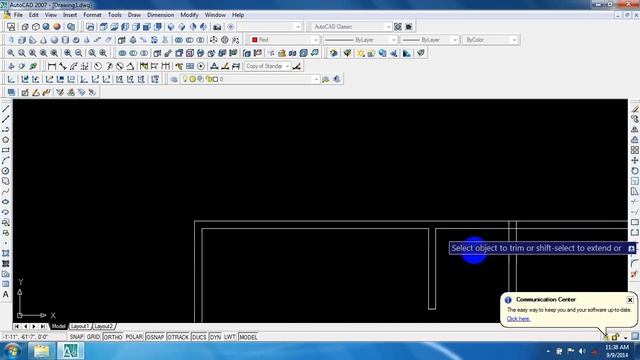Switch to the Layout2 tab
Screen dimensions: 640x360
click(x=103, y=327)
